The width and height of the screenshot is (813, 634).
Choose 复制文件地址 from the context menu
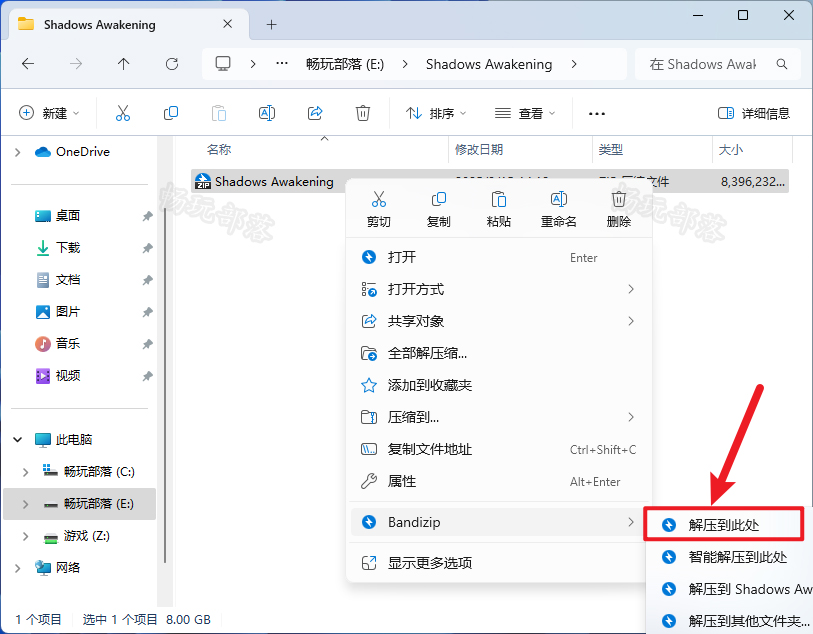(x=498, y=449)
